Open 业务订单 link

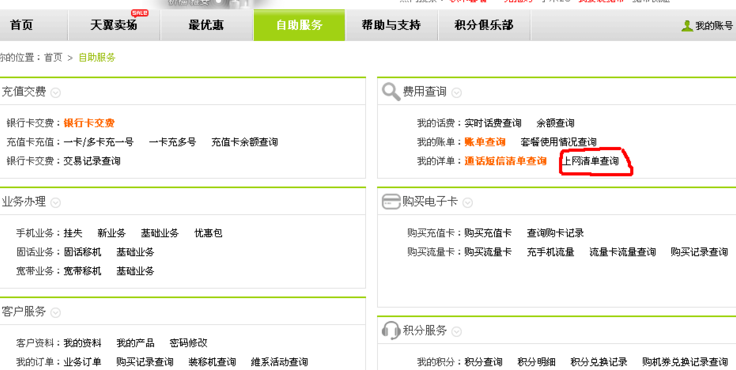(82, 362)
